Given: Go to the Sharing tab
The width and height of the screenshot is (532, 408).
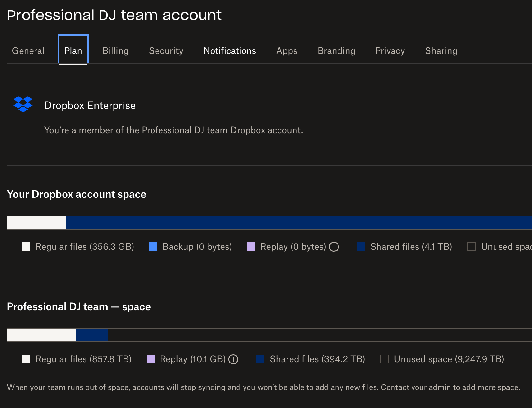Looking at the screenshot, I should [x=441, y=51].
